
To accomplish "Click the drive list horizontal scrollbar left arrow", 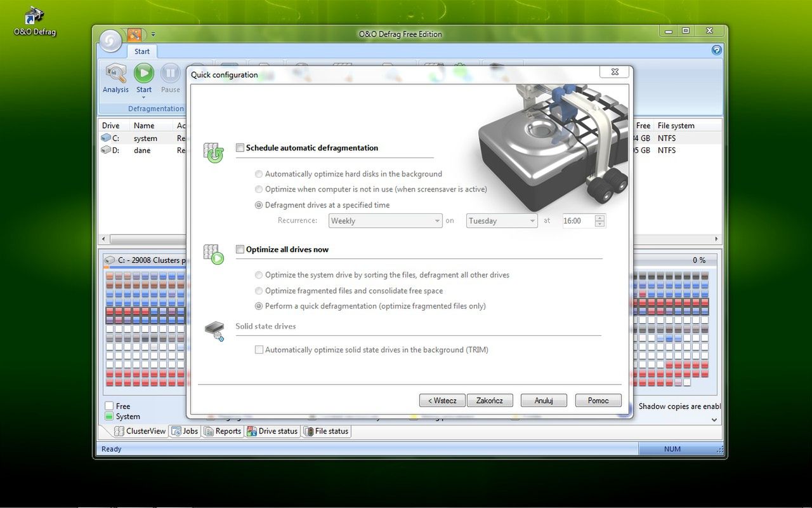I will point(103,239).
